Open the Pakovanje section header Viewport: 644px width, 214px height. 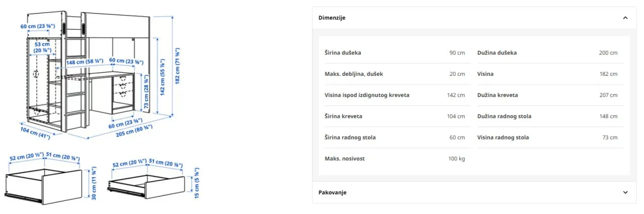pos(474,192)
